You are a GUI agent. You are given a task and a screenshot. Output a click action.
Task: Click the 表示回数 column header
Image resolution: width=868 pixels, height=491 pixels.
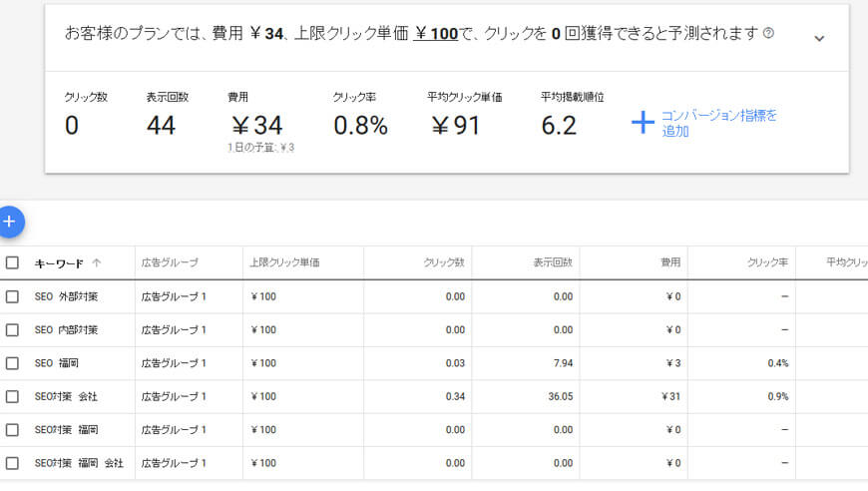(552, 263)
